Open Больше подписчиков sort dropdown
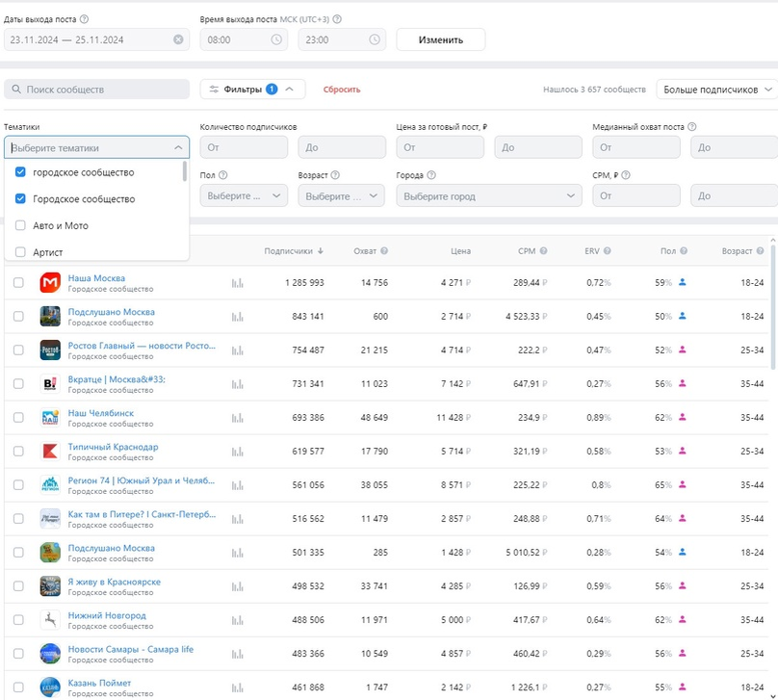The height and width of the screenshot is (700, 778). pyautogui.click(x=717, y=90)
